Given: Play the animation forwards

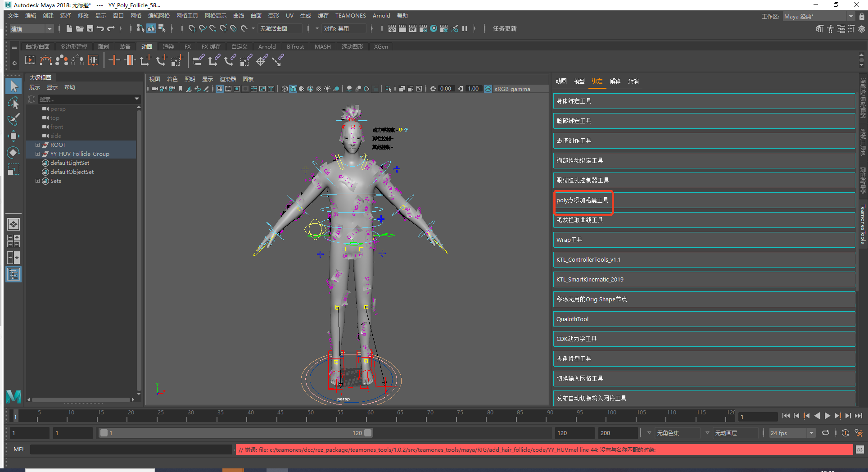Looking at the screenshot, I should point(827,416).
